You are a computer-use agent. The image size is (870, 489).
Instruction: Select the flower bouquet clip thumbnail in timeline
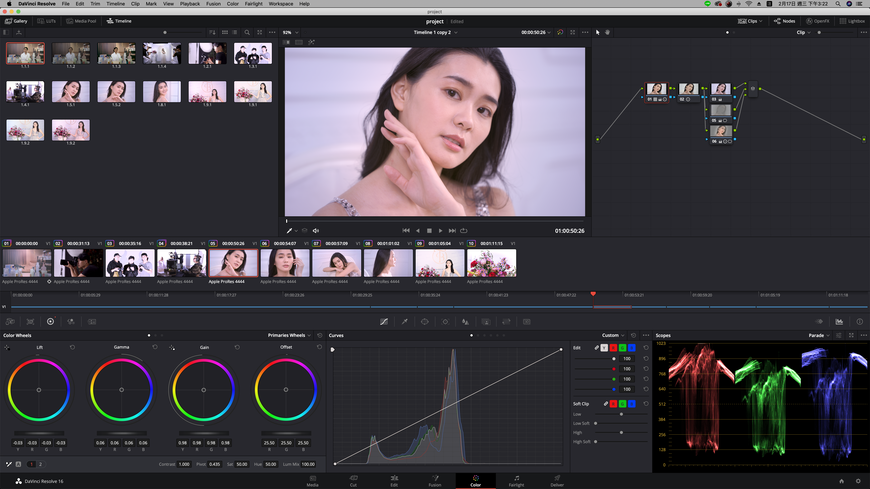coord(491,263)
